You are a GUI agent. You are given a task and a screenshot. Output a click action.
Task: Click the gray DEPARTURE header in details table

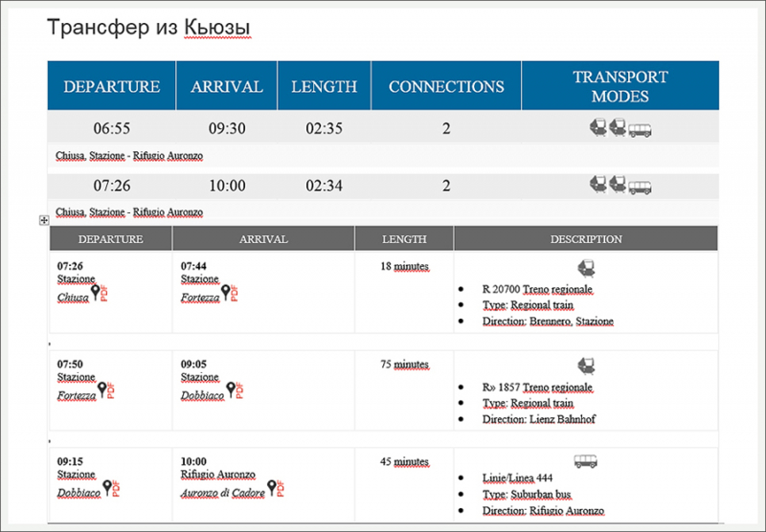point(110,239)
